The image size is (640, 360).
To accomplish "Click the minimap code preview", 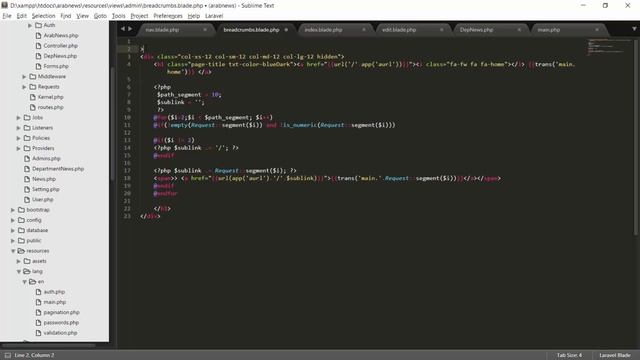I will 609,47.
